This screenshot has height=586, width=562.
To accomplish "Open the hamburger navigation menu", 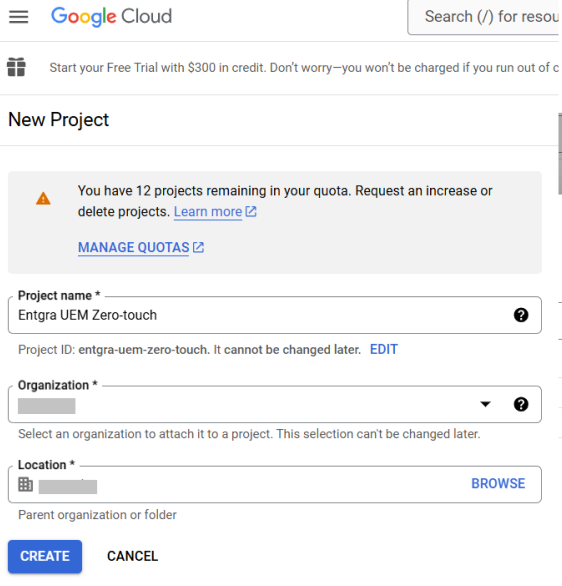I will pyautogui.click(x=19, y=17).
